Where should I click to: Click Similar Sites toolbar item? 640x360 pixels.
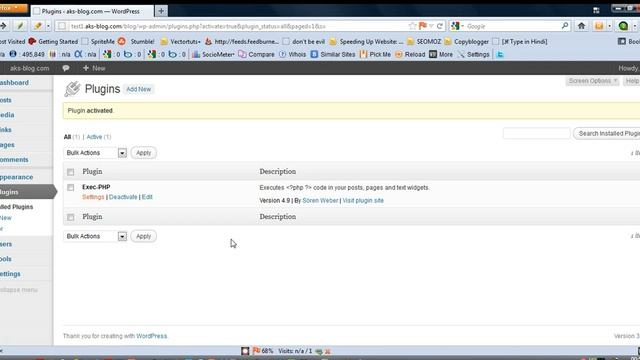click(x=333, y=54)
